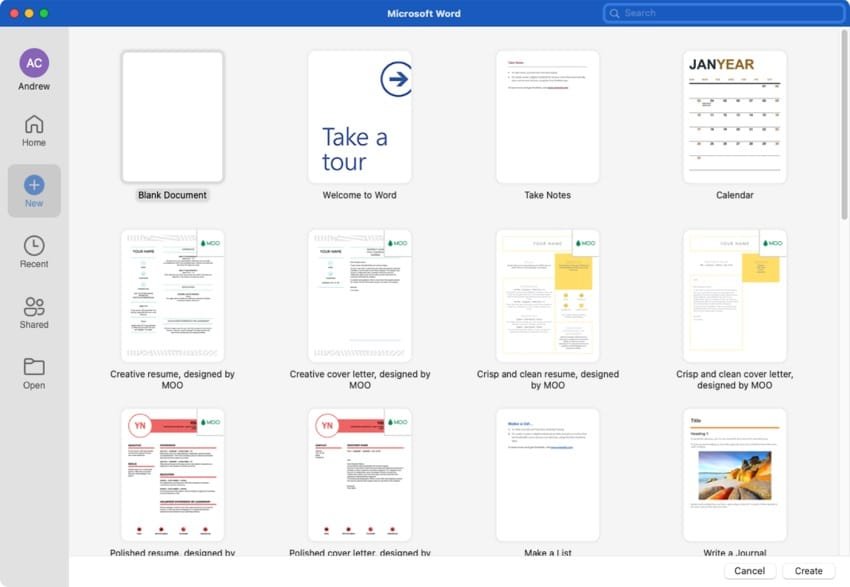
Task: Select the Write a Journal template
Action: point(734,475)
